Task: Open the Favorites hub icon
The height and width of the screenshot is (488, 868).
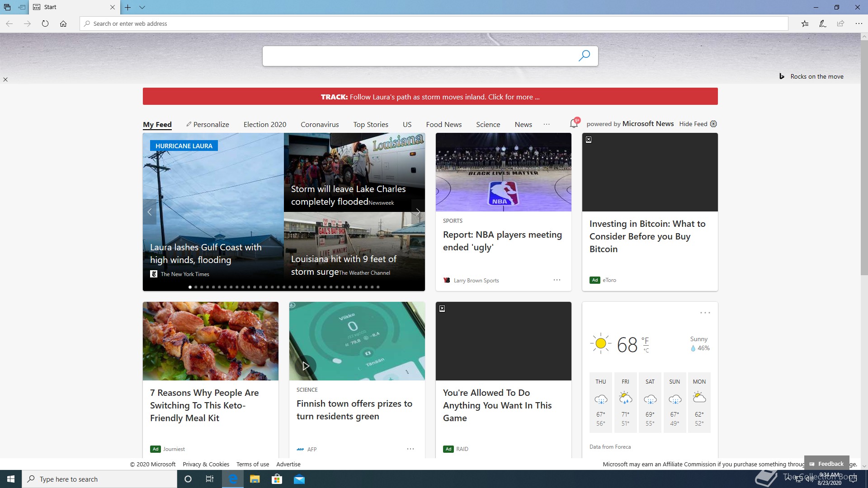Action: coord(805,23)
